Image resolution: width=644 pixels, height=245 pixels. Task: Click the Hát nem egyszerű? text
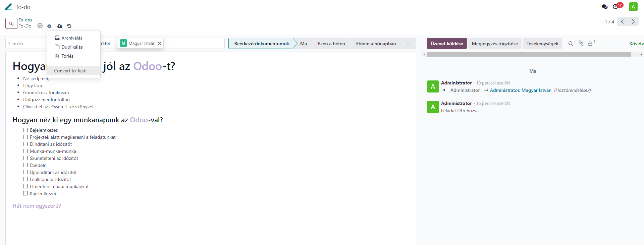pos(37,206)
